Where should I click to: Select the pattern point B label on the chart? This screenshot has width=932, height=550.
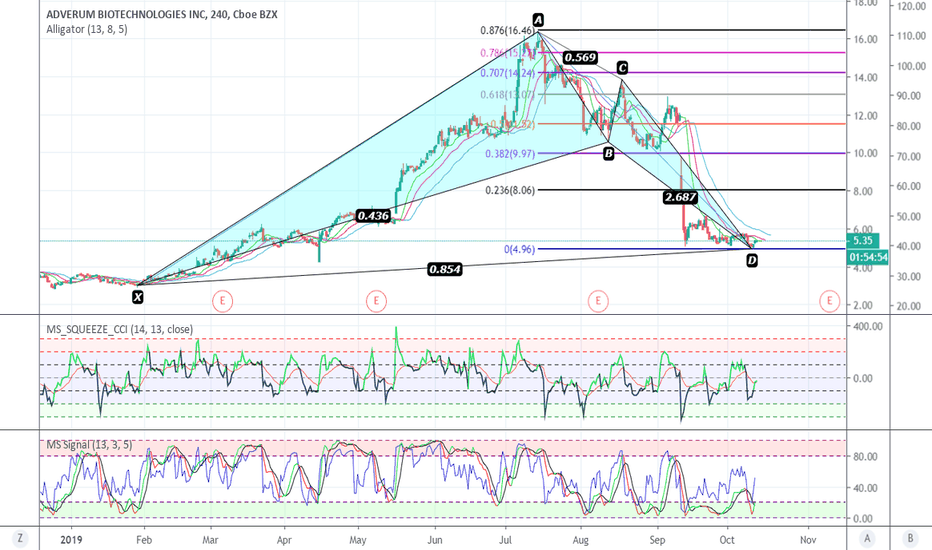(608, 154)
